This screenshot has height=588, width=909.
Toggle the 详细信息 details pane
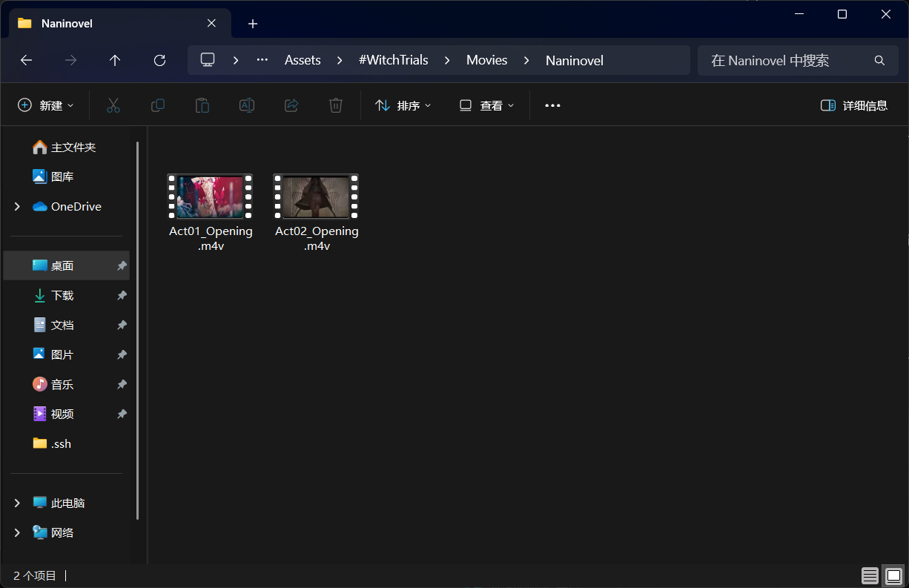854,105
